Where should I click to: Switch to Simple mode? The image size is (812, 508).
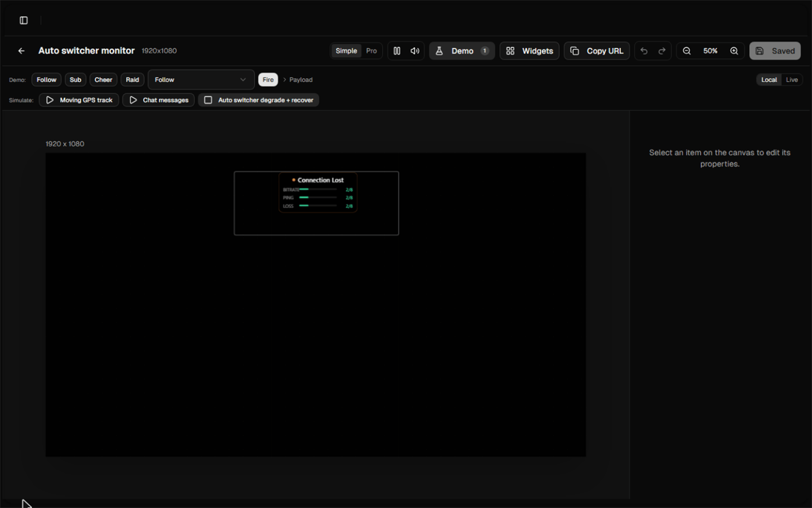[346, 51]
